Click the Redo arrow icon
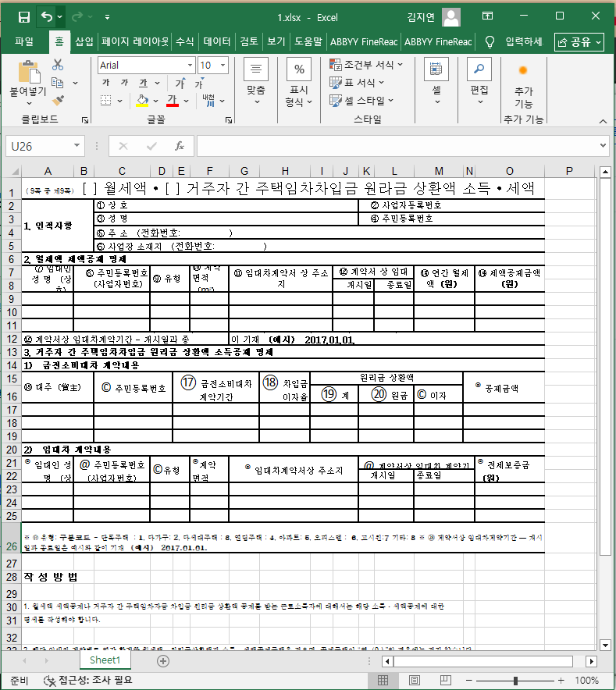The height and width of the screenshot is (690, 616). 77,16
